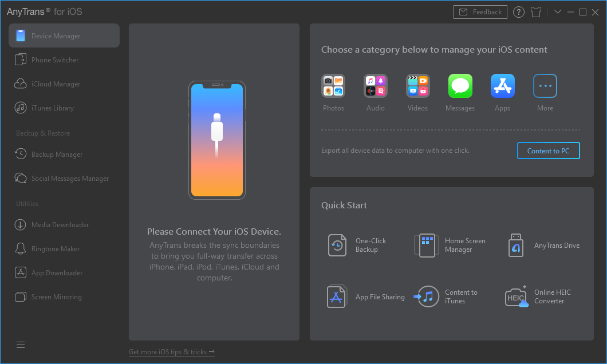The image size is (607, 364).
Task: Follow Get more iOS tips & tricks link
Action: pyautogui.click(x=171, y=352)
